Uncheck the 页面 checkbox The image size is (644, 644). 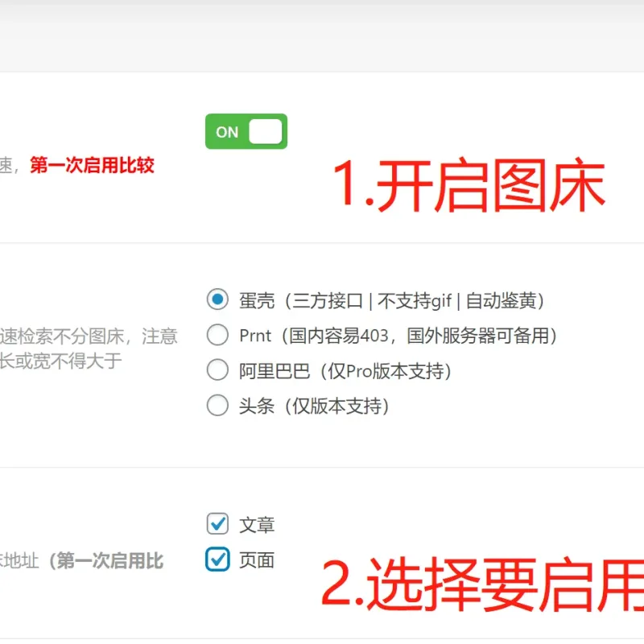[217, 559]
